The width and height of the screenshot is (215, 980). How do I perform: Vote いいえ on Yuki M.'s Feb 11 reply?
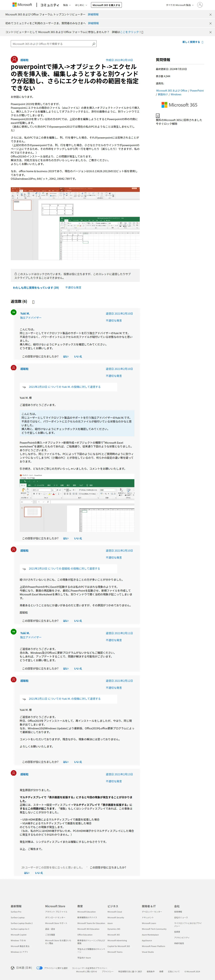coord(78,668)
